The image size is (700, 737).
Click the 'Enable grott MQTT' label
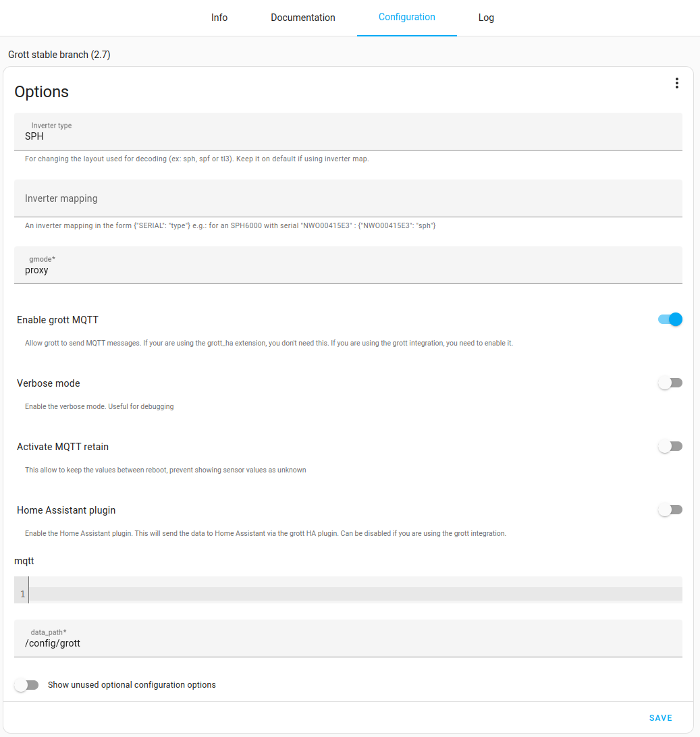(x=58, y=320)
